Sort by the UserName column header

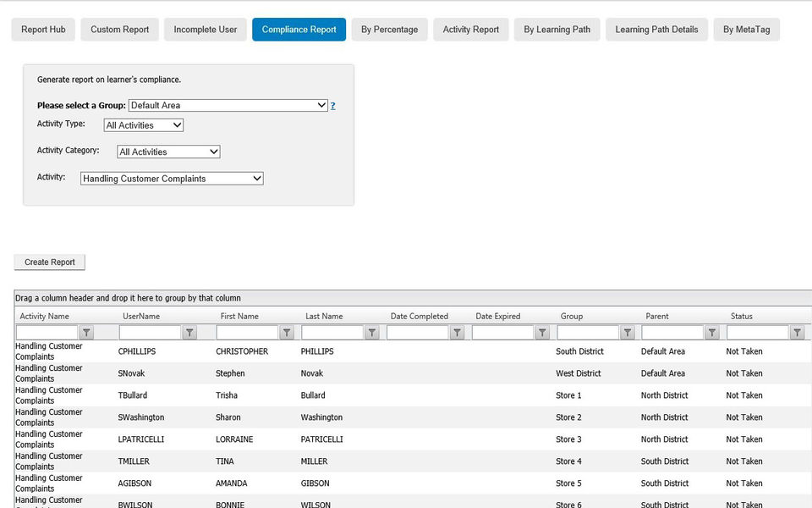click(141, 316)
